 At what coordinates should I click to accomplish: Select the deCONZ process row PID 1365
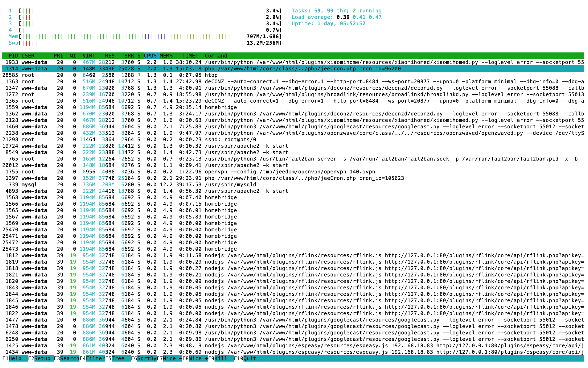[x=293, y=101]
